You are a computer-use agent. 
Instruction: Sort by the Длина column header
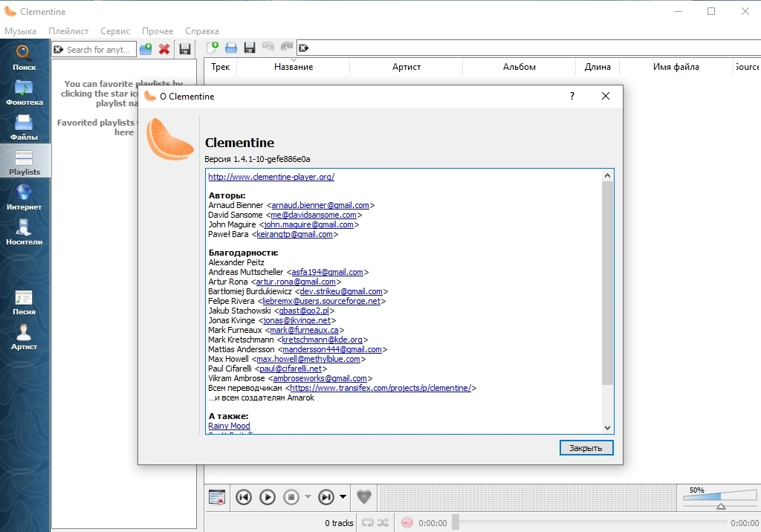[x=598, y=67]
